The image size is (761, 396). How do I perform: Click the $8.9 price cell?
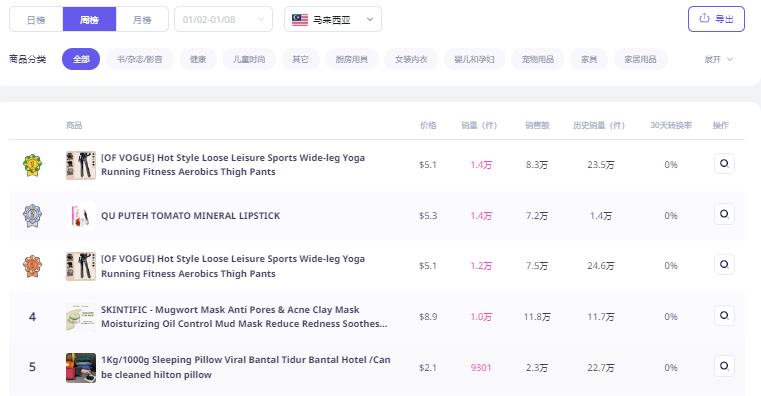click(428, 317)
